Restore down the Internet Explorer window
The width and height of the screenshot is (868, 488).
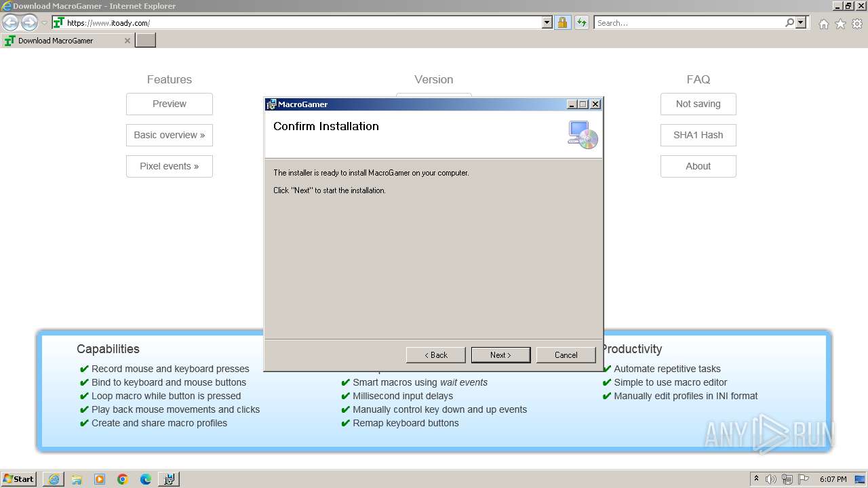click(x=848, y=5)
